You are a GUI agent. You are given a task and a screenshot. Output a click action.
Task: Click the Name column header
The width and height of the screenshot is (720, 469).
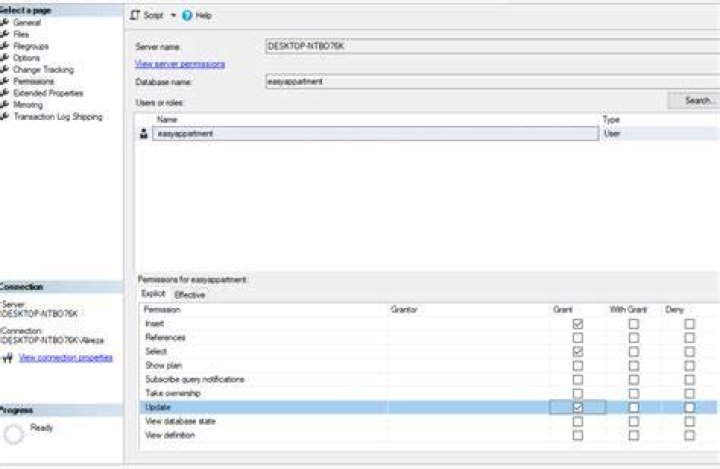click(167, 119)
